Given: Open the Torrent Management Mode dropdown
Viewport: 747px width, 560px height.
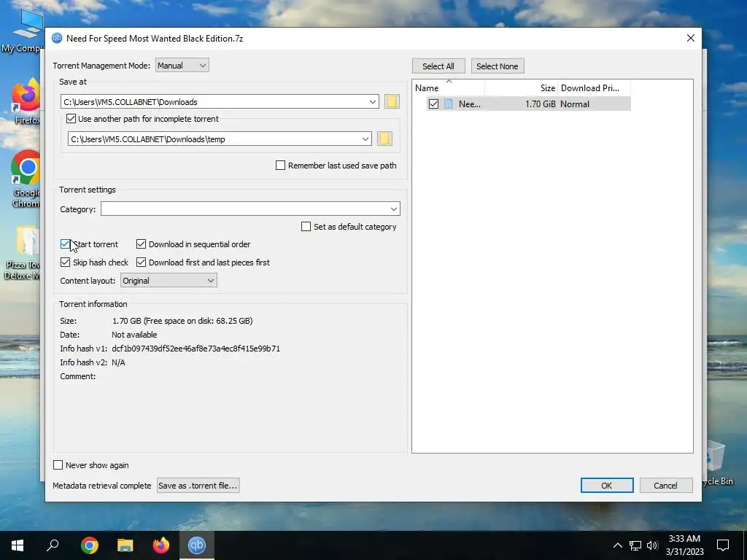Looking at the screenshot, I should click(x=182, y=65).
